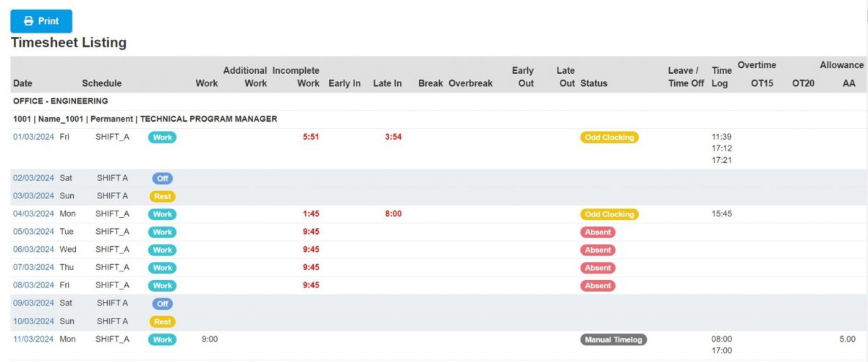Click the Rest badge on 10/03/2024 row
Image resolution: width=868 pixels, height=362 pixels.
coord(163,321)
